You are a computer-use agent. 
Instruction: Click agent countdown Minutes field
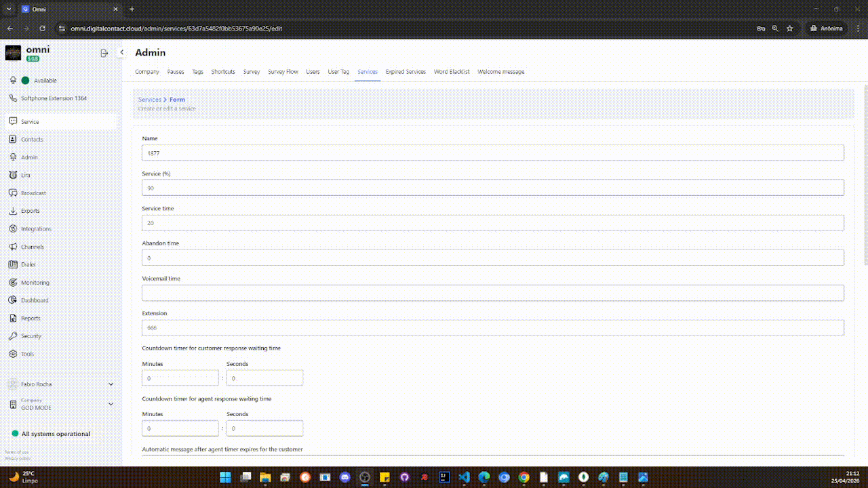coord(180,428)
